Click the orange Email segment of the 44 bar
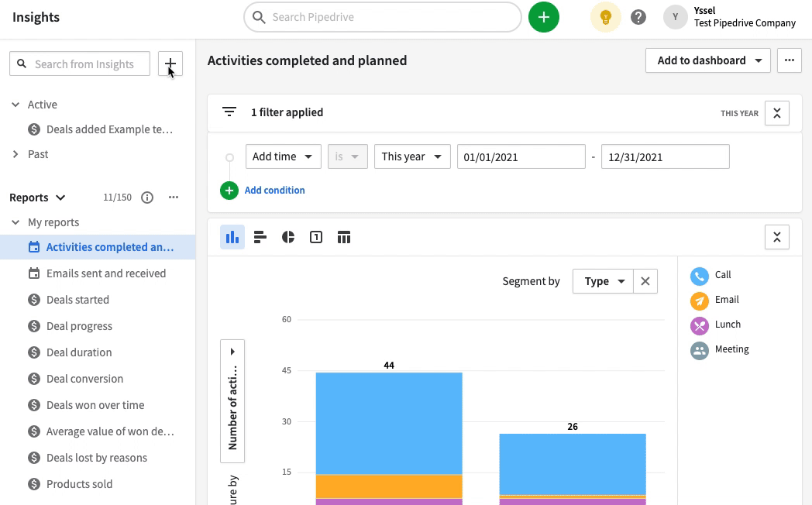This screenshot has height=505, width=812. click(389, 486)
